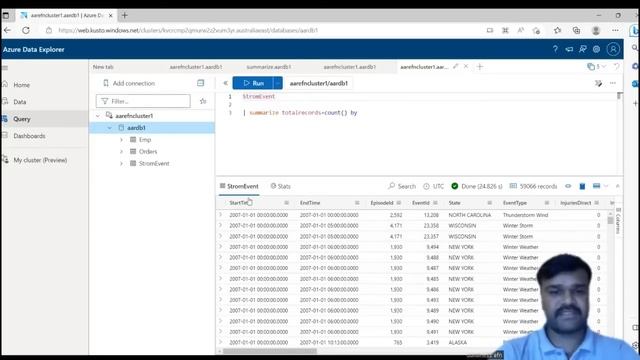Screen dimensions: 640x360
Task: Switch to summarize.aardb1 query tab
Action: point(269,67)
